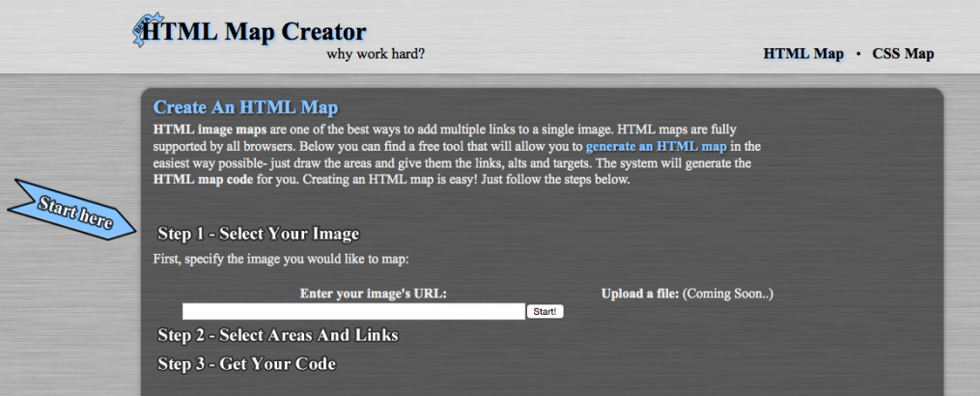The image size is (980, 396).
Task: Click the 'Upload a file: (Coming Soon..)' text
Action: pyautogui.click(x=687, y=294)
